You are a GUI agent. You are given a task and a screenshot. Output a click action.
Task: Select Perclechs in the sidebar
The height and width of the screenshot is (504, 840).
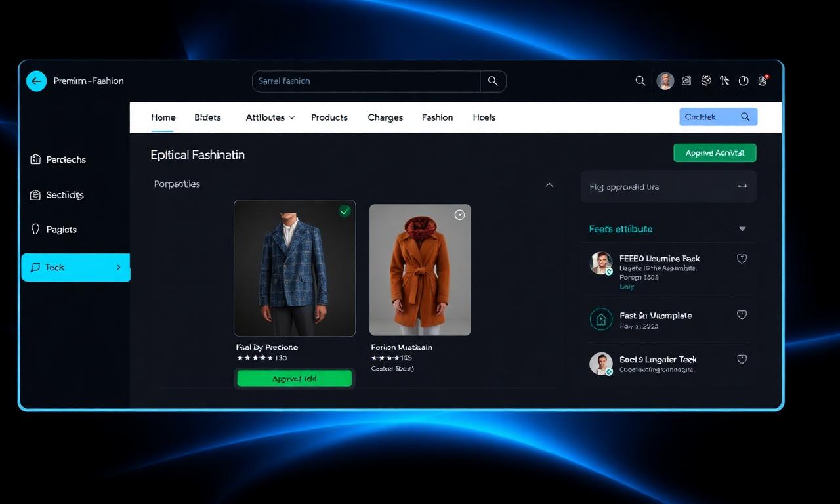(x=66, y=159)
